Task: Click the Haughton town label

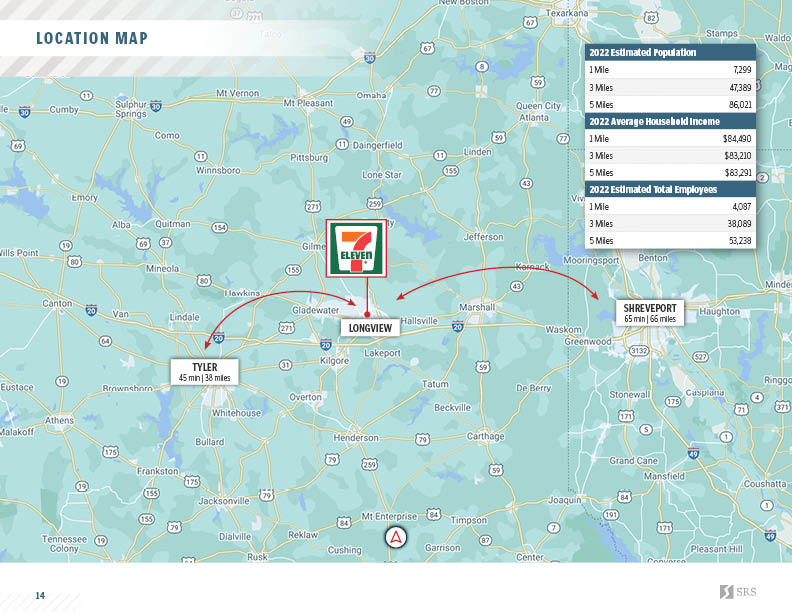Action: [719, 312]
